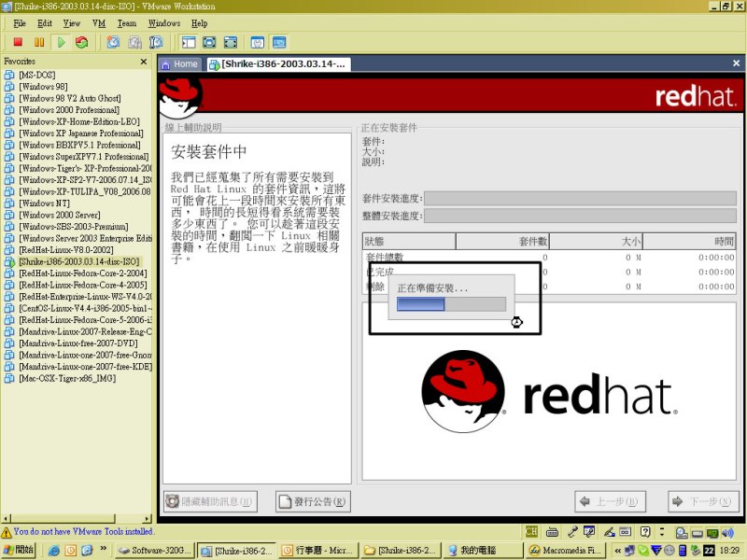Reset the virtual machine using reset icon
This screenshot has width=747, height=560.
pyautogui.click(x=82, y=42)
